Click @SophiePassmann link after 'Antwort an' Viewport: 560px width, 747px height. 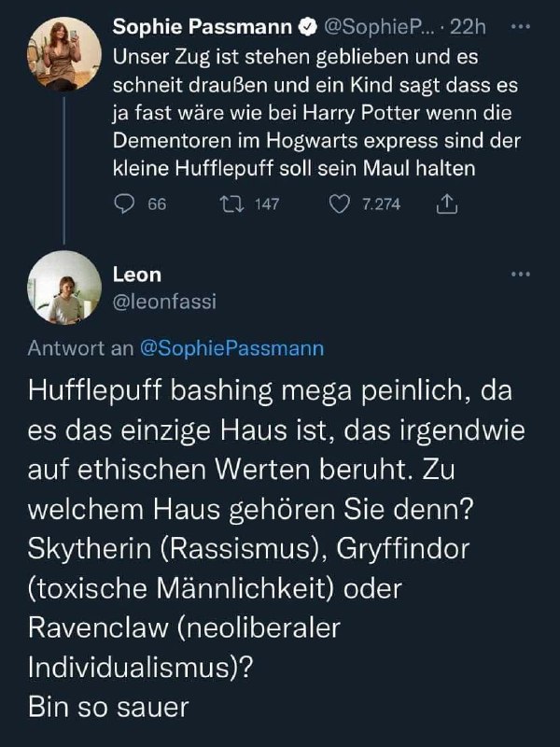[231, 349]
